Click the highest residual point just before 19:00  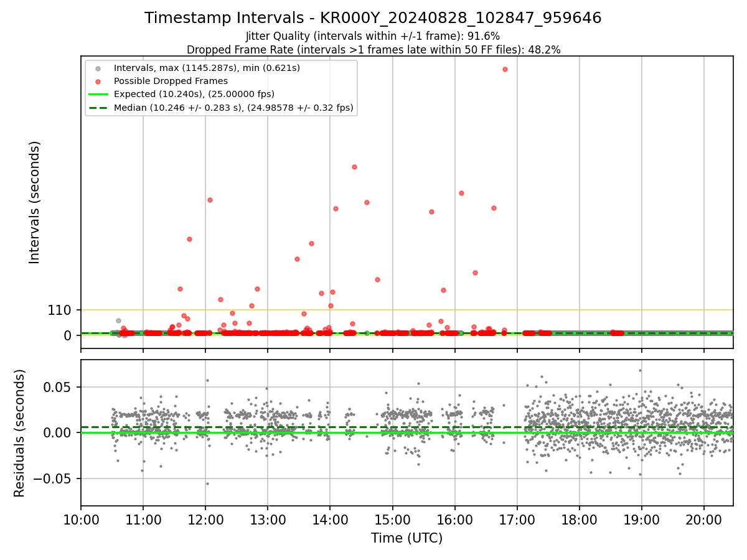(x=640, y=370)
